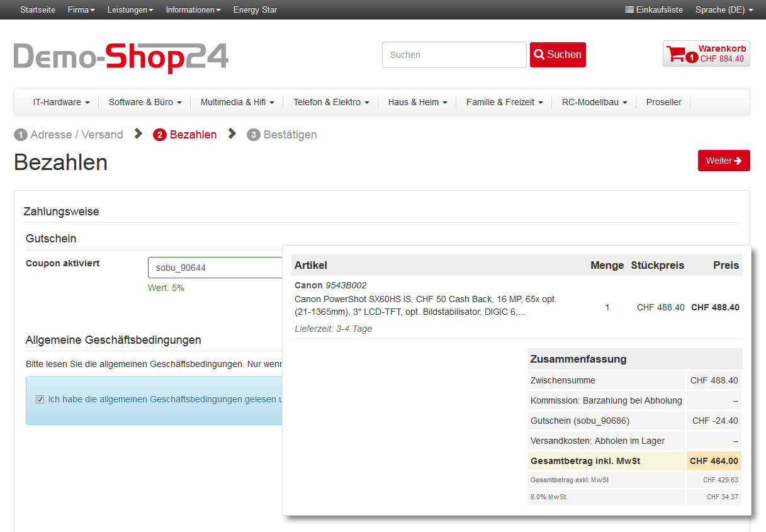Click the Einkaufsliste list icon
766x532 pixels.
point(629,10)
